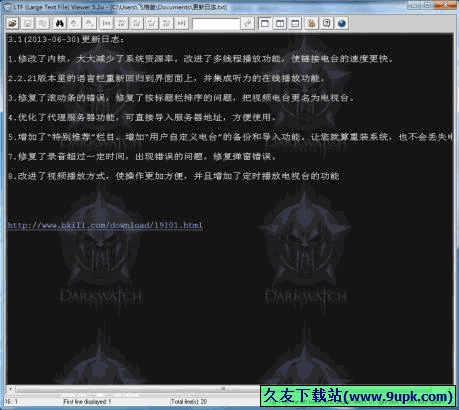Click the greyed-out copy icon
The height and width of the screenshot is (410, 459).
pos(43,23)
